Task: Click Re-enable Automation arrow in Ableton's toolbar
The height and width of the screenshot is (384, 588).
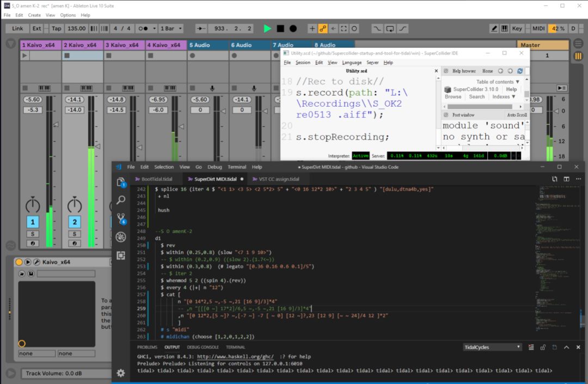Action: pyautogui.click(x=333, y=28)
